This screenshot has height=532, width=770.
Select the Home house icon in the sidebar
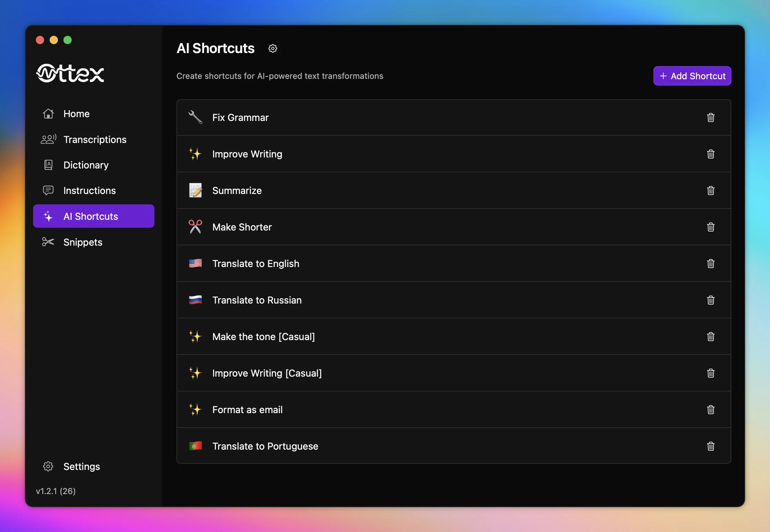click(48, 114)
